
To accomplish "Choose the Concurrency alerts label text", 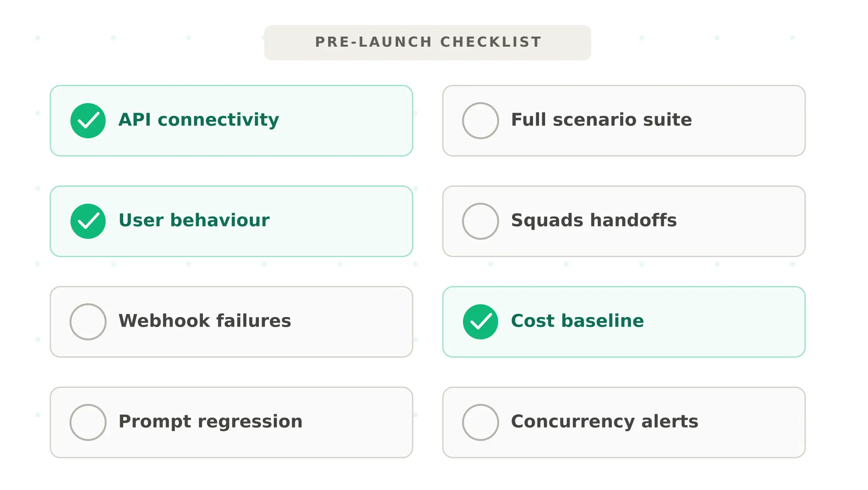I will 604,422.
